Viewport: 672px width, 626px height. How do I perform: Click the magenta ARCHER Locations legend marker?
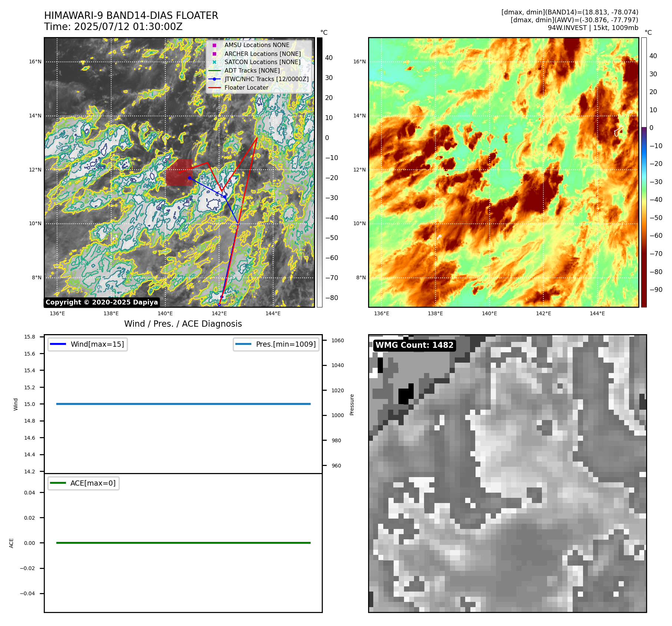pyautogui.click(x=214, y=54)
